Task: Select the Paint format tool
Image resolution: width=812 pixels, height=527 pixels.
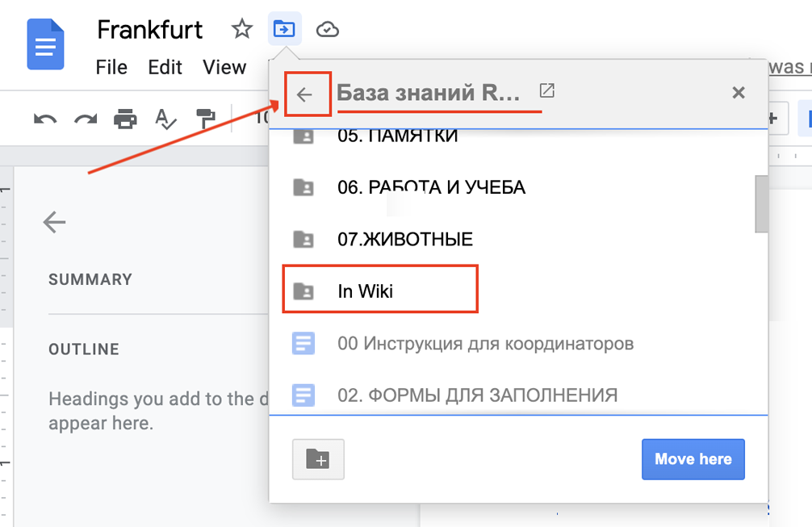Action: pos(207,119)
